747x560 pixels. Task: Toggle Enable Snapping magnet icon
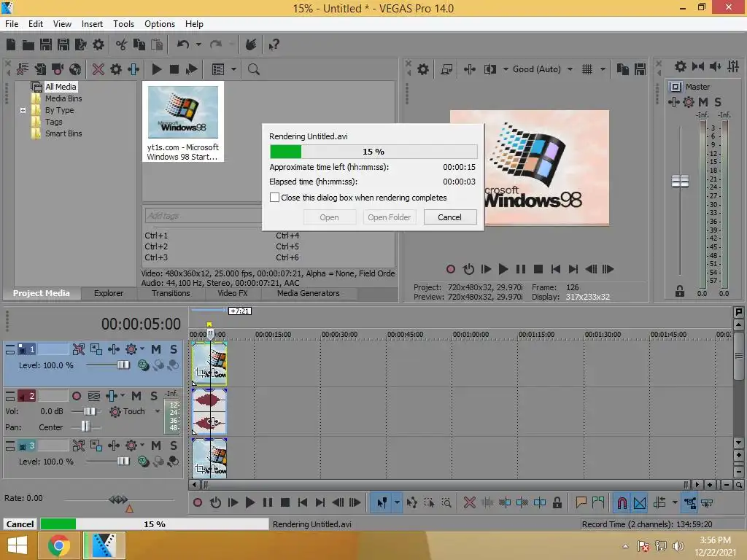(x=622, y=502)
